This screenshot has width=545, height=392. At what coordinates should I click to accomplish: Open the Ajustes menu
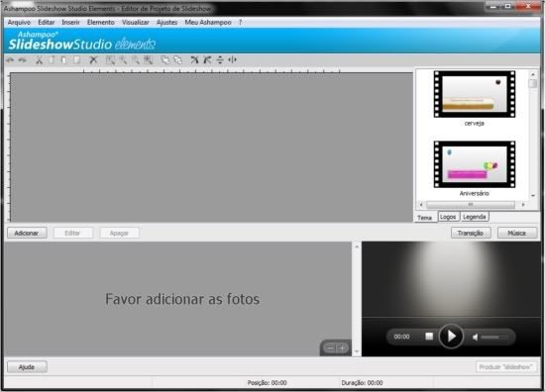coord(166,22)
